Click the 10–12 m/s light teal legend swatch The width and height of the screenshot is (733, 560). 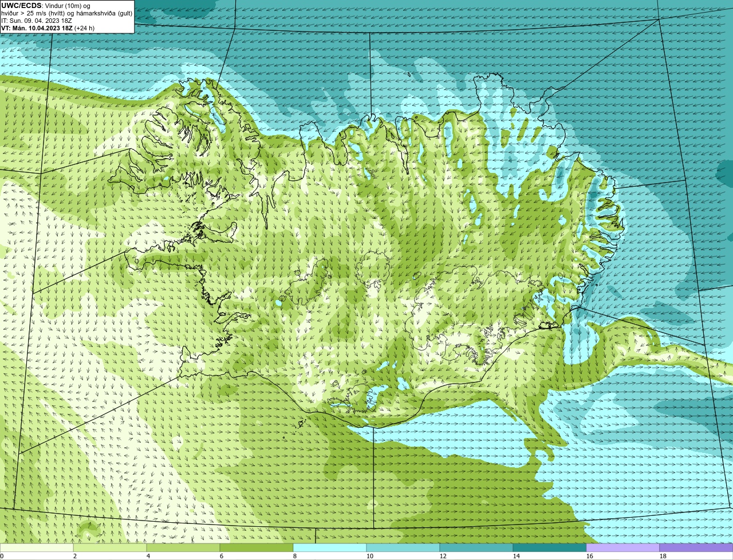[x=403, y=547]
